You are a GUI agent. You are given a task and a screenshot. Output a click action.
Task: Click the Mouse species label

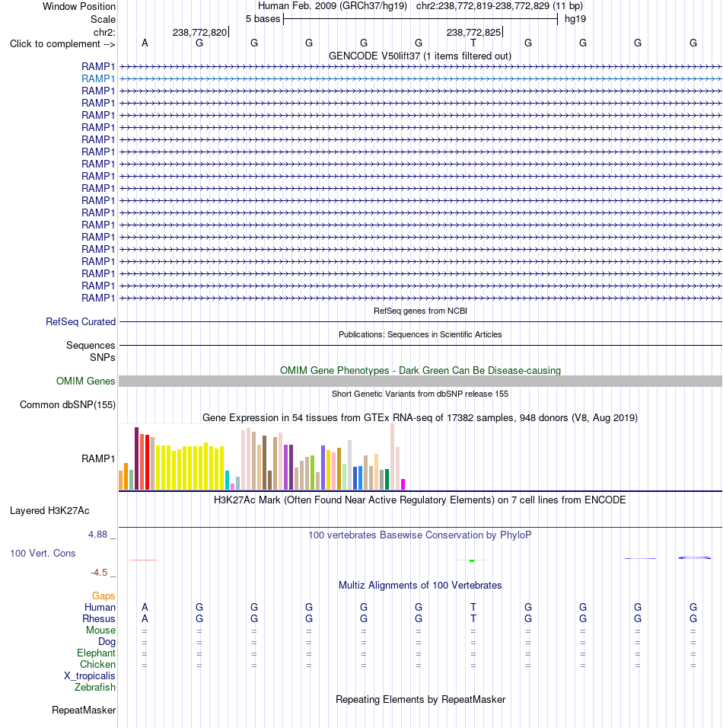point(100,631)
